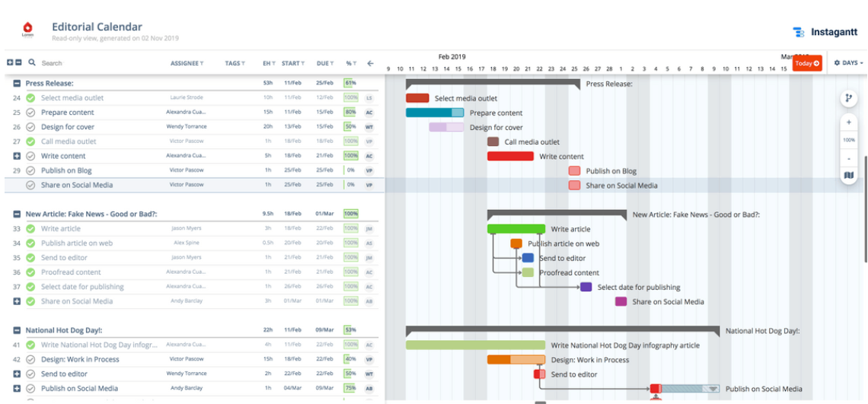Toggle completion of Call media outlet
The height and width of the screenshot is (404, 868).
tap(30, 141)
